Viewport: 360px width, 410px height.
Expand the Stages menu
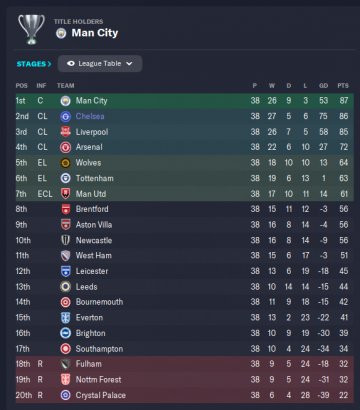(34, 64)
